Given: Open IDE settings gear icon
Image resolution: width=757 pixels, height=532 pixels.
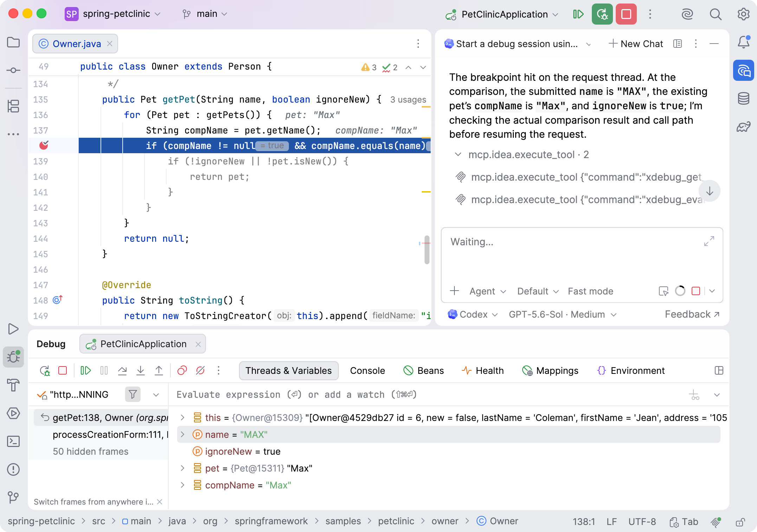Looking at the screenshot, I should pyautogui.click(x=744, y=14).
